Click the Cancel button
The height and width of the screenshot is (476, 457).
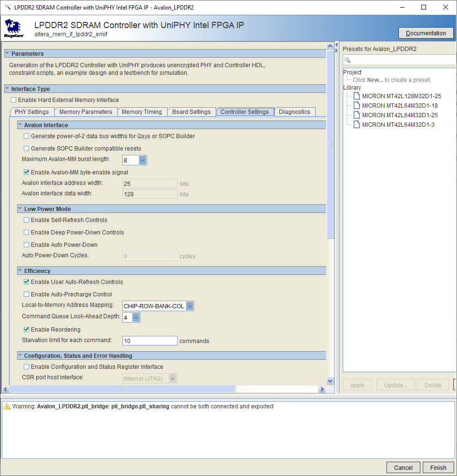[403, 467]
